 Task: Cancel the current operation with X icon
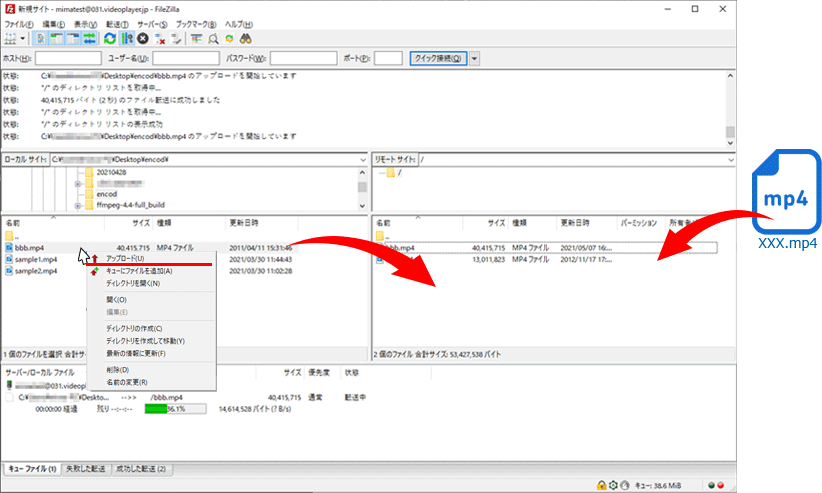point(143,38)
